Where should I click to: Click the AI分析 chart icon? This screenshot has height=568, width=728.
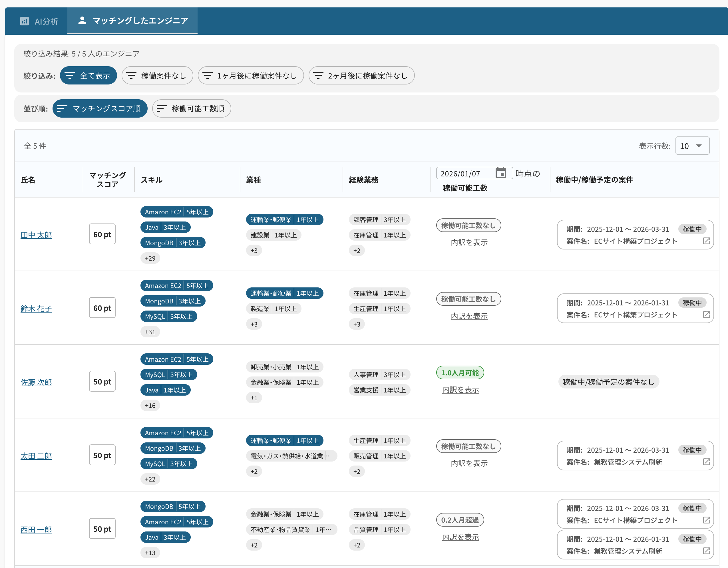[24, 21]
